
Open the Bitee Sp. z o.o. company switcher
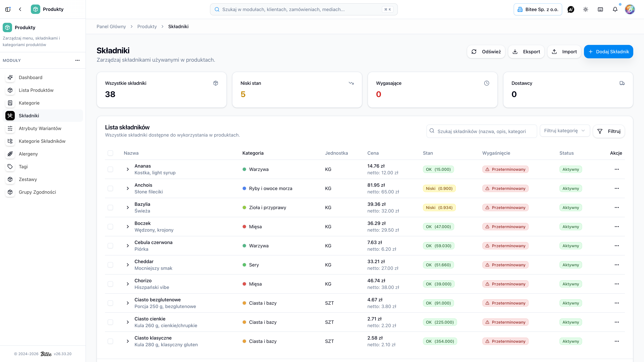click(538, 10)
